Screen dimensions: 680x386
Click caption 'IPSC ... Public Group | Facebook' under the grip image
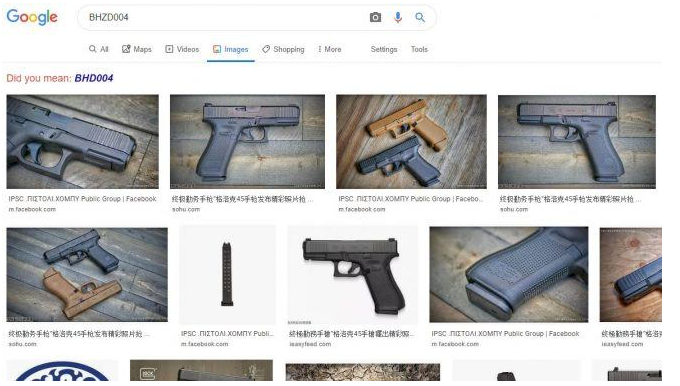point(505,334)
